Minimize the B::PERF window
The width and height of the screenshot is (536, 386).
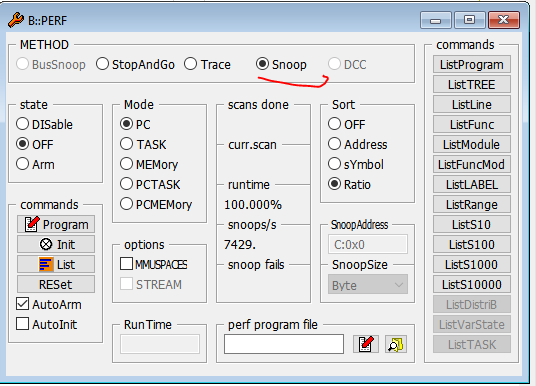436,20
